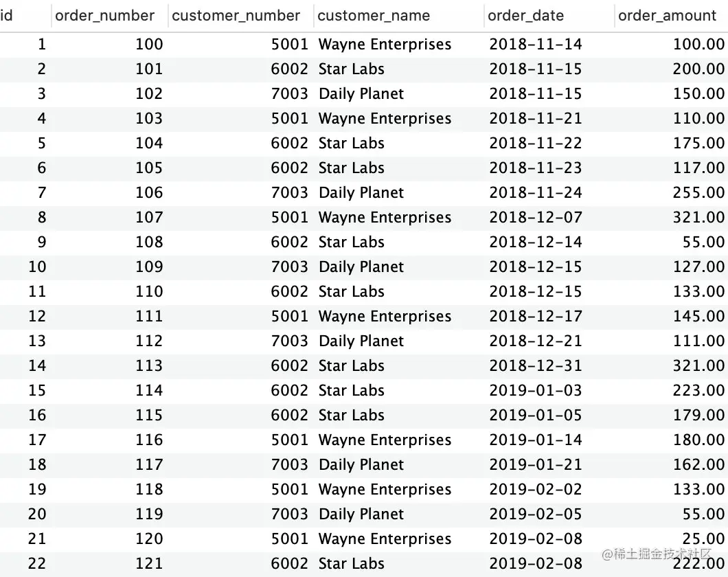The image size is (728, 577).
Task: Select order number 118 cell
Action: pos(149,489)
